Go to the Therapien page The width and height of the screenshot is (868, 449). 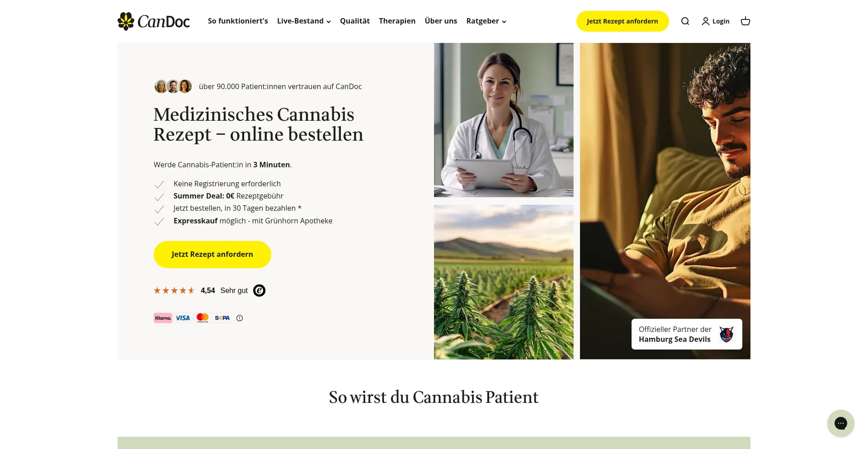click(397, 21)
